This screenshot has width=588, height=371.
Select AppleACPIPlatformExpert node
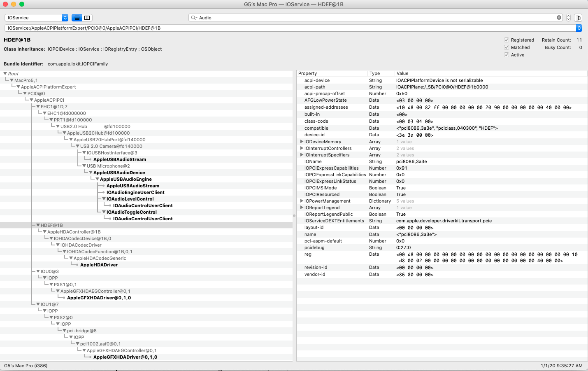(49, 87)
